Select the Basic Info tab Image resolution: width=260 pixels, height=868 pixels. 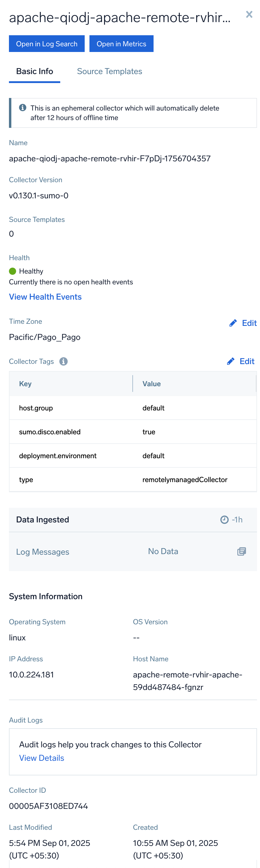pyautogui.click(x=34, y=71)
